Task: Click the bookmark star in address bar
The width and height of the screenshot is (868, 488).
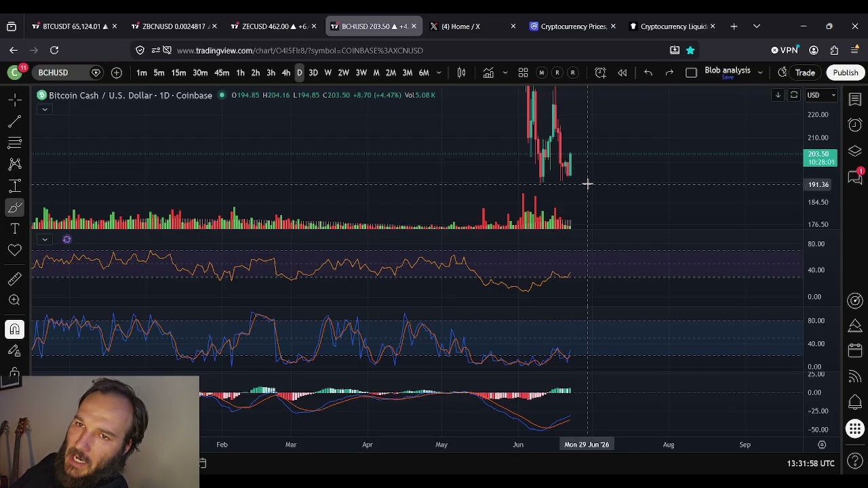Action: click(x=690, y=50)
